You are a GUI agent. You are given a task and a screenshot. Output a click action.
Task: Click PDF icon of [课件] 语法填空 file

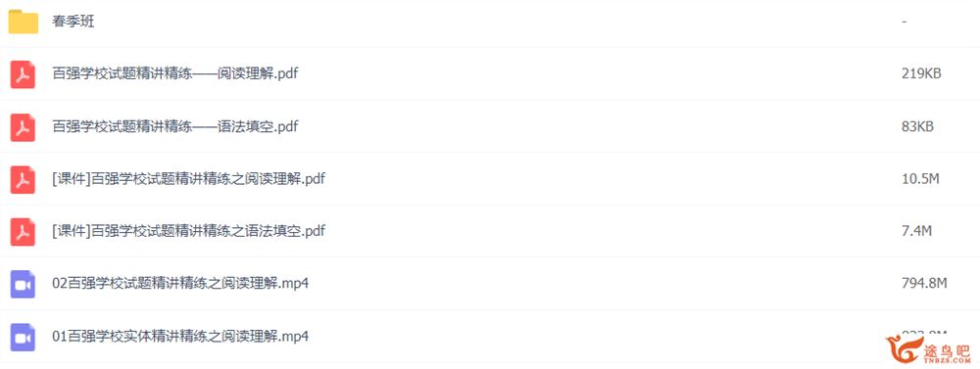point(24,232)
